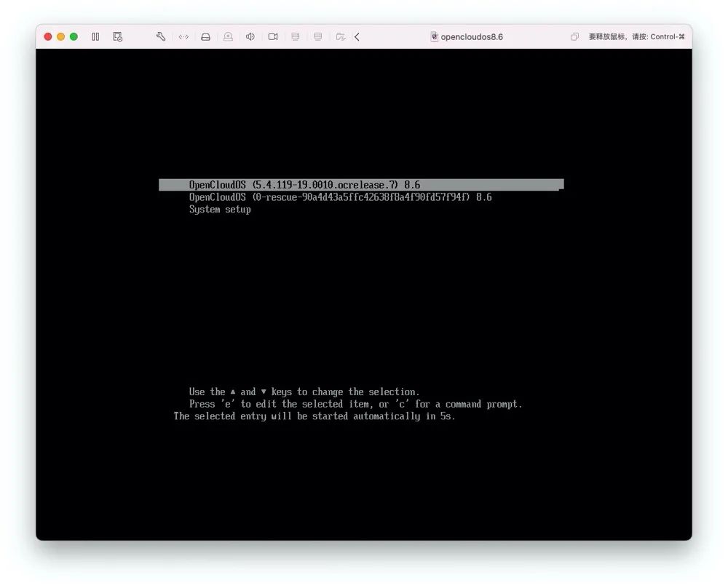Choose the System setup boot option

tap(220, 210)
